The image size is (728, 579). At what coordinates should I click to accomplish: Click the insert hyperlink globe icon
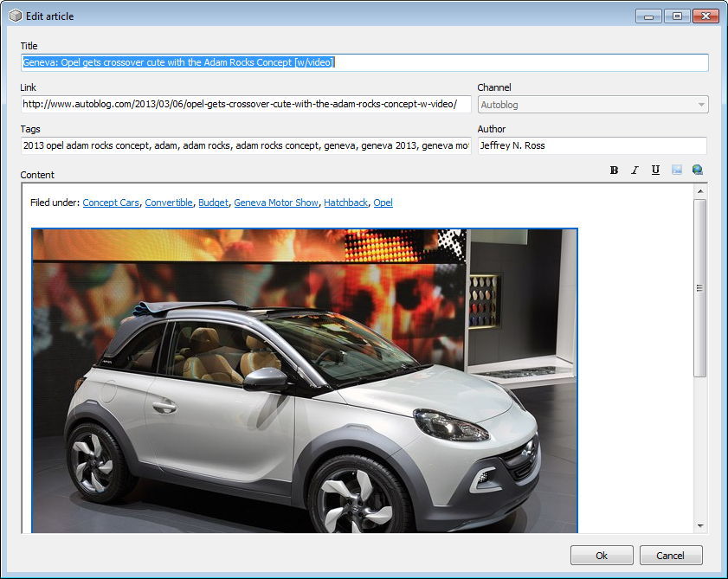tap(697, 170)
